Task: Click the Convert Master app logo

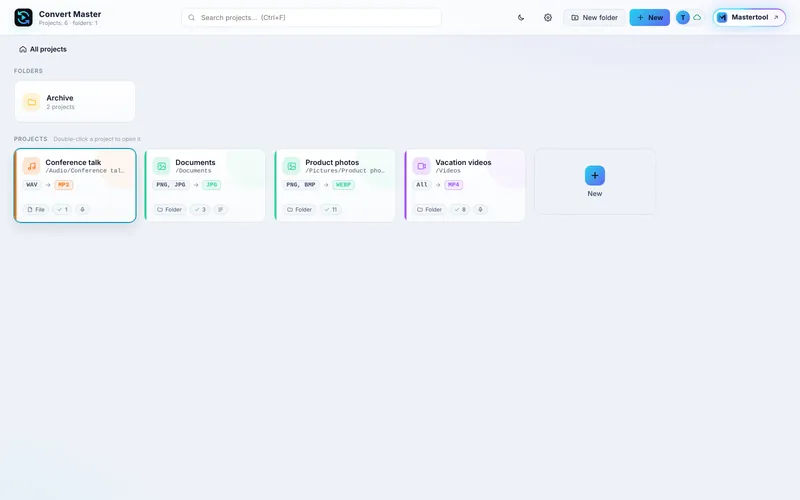Action: click(23, 17)
